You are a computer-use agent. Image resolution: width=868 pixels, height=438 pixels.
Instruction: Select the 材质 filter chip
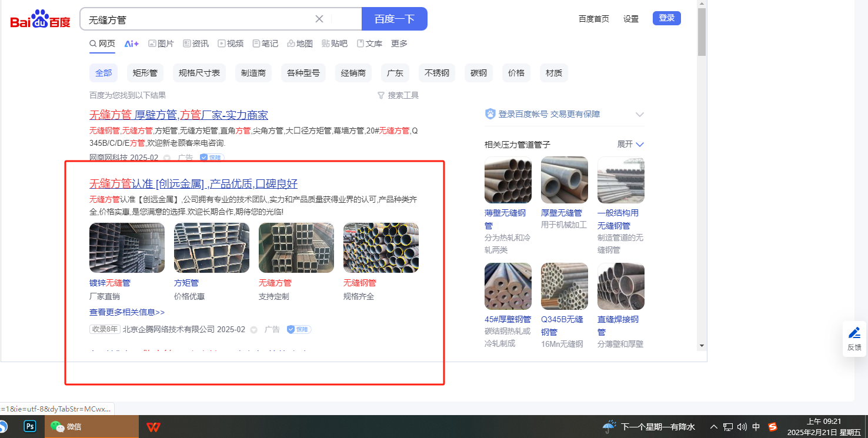[554, 73]
